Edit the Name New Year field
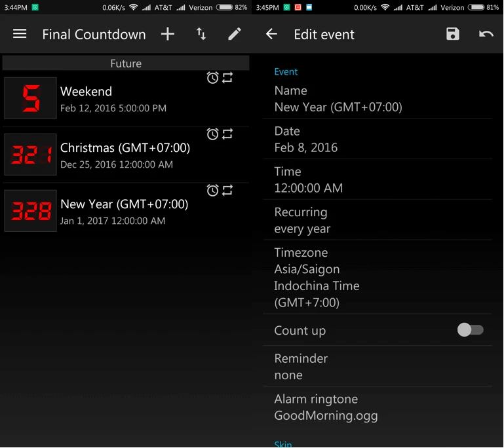This screenshot has height=448, width=504. point(378,99)
